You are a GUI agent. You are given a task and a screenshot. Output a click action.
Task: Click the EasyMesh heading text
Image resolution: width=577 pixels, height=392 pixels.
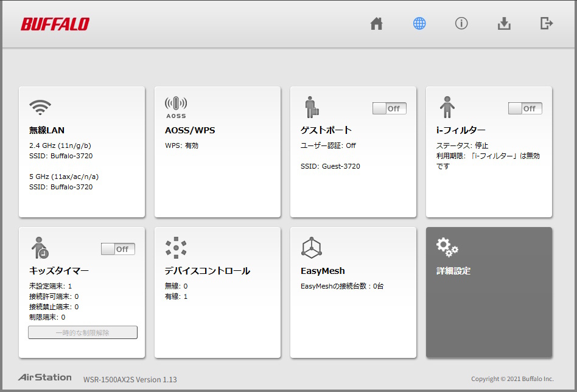(x=323, y=271)
